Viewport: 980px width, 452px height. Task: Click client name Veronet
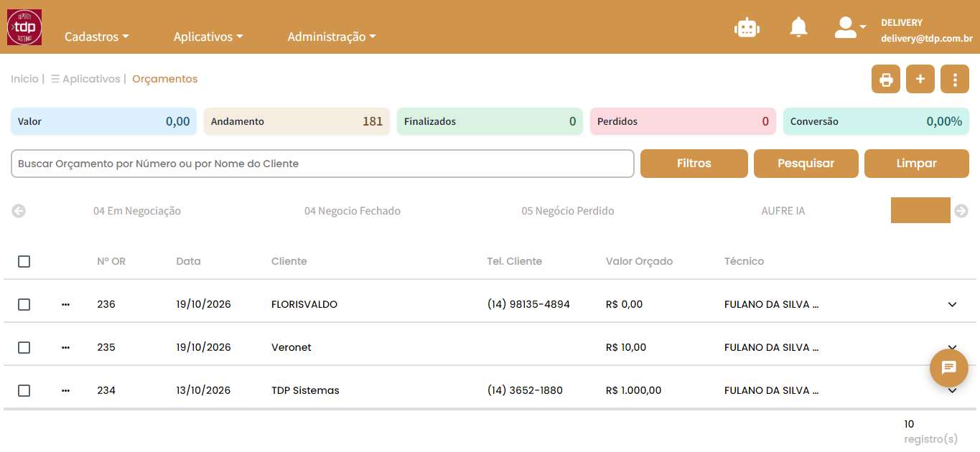click(x=291, y=347)
